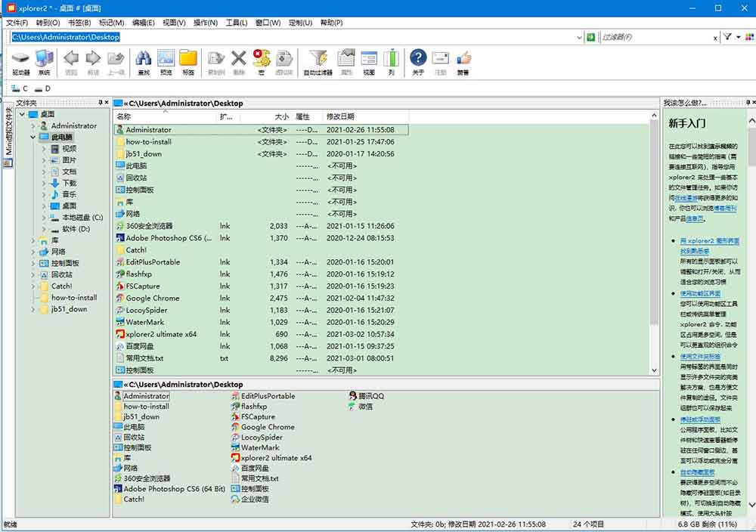Open the filter funnel dropdown arrow
The image size is (756, 532).
[738, 37]
